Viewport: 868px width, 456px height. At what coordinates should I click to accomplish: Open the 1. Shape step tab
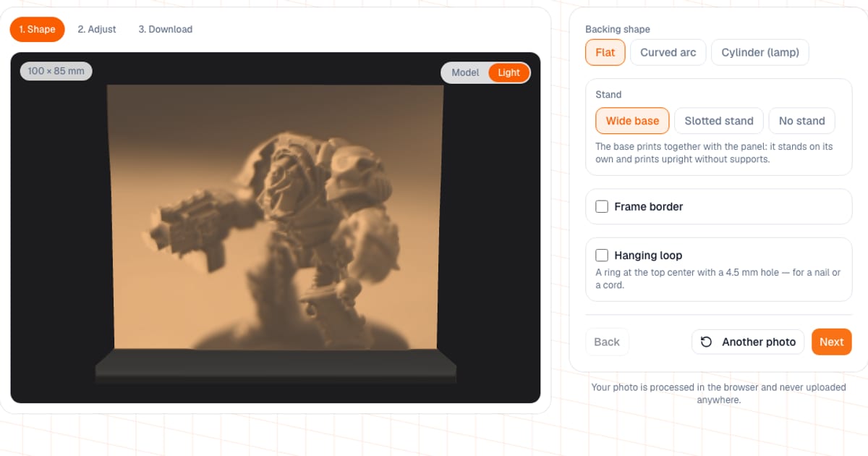[x=38, y=30]
